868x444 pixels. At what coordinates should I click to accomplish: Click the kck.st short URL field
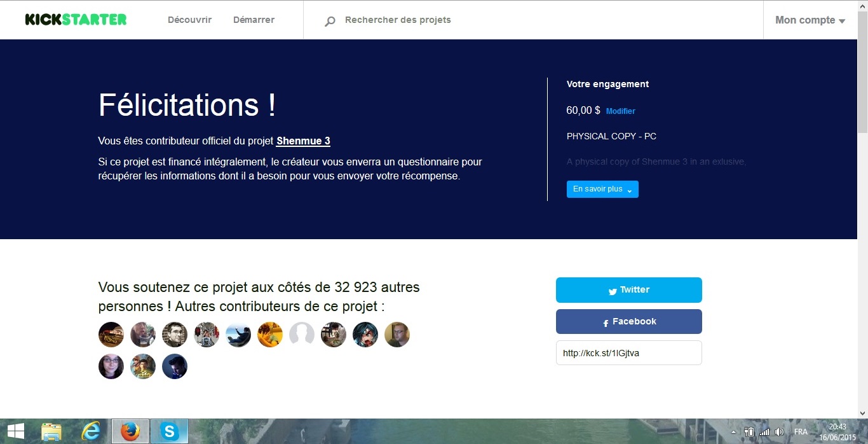coord(628,353)
